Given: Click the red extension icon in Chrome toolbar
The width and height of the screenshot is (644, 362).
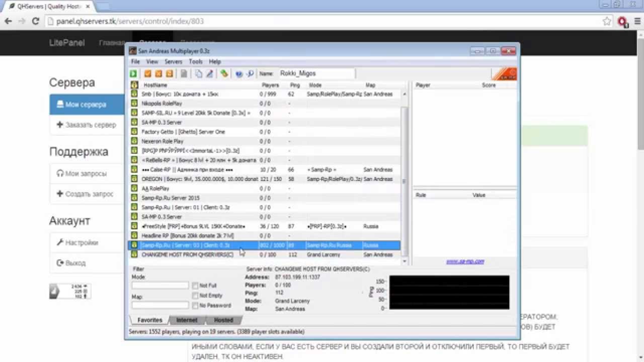Looking at the screenshot, I should click(622, 22).
